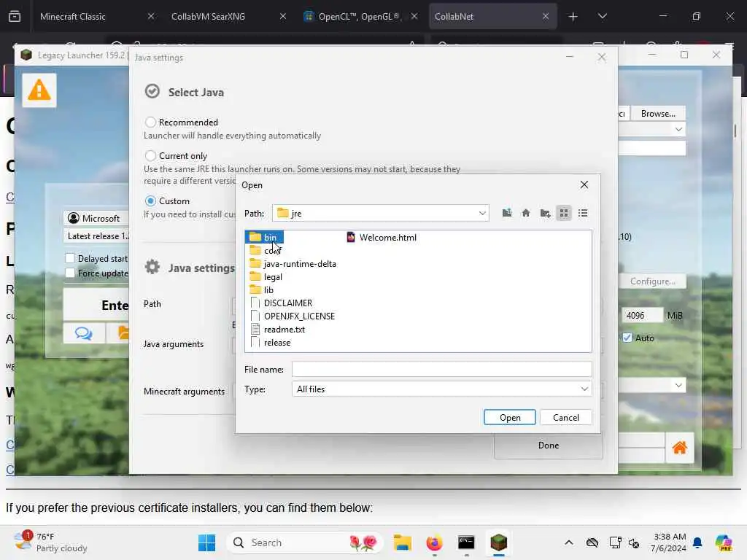Open the Microsoft account dropdown in launcher
Viewport: 747px width, 560px height.
point(96,218)
